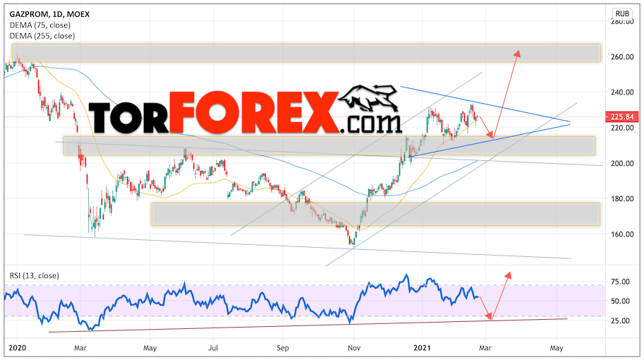Click the first Mar label on time axis
The width and height of the screenshot is (644, 360).
(x=80, y=348)
